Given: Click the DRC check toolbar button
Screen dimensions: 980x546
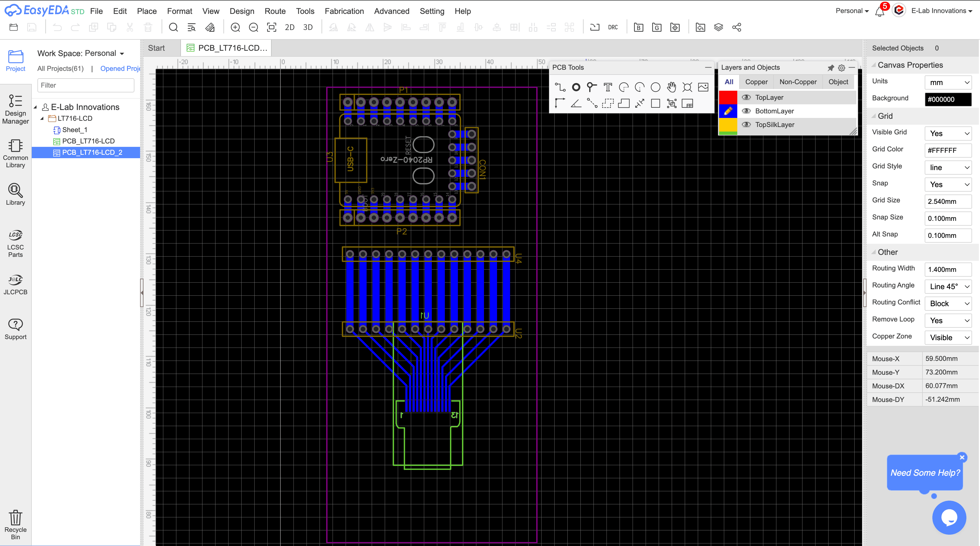Looking at the screenshot, I should [x=613, y=27].
